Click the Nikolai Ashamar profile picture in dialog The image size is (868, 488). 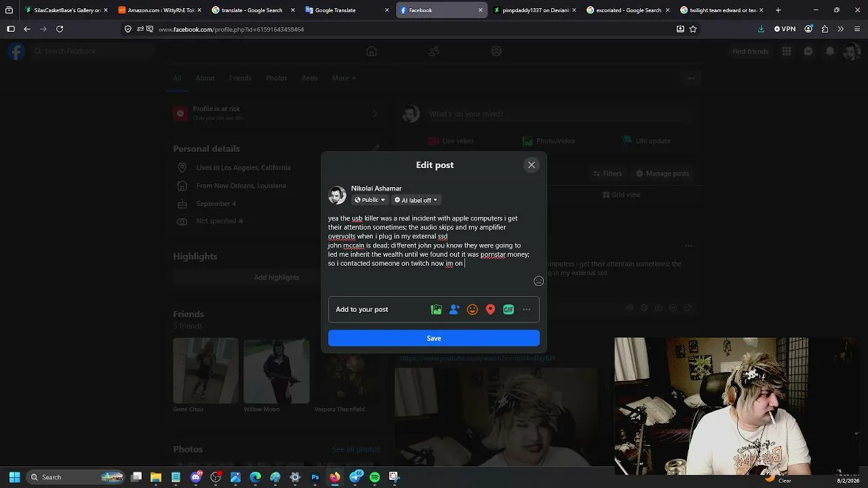337,195
